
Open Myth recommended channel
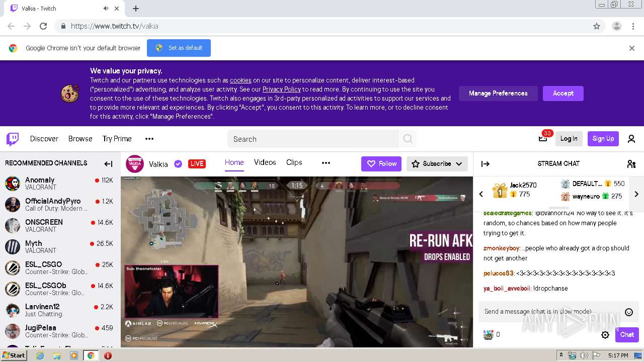(x=59, y=247)
